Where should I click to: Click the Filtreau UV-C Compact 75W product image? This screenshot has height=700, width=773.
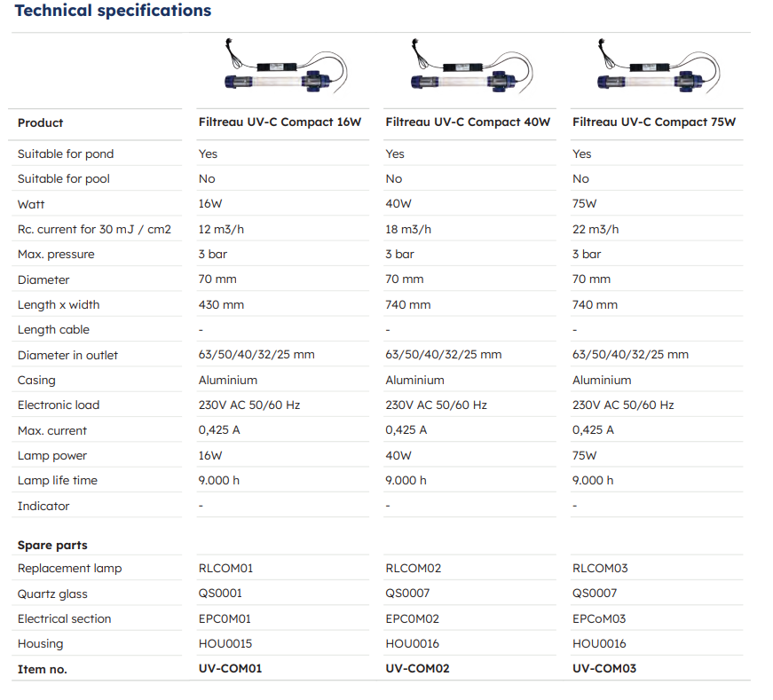point(657,71)
